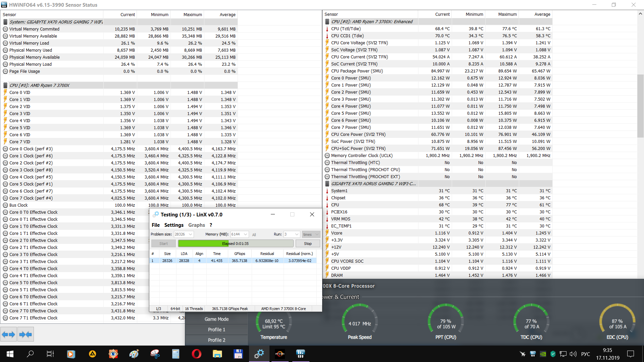Click the lightning icon beside Core 0 VID
Screen dimensions: 644x362
[5, 92]
